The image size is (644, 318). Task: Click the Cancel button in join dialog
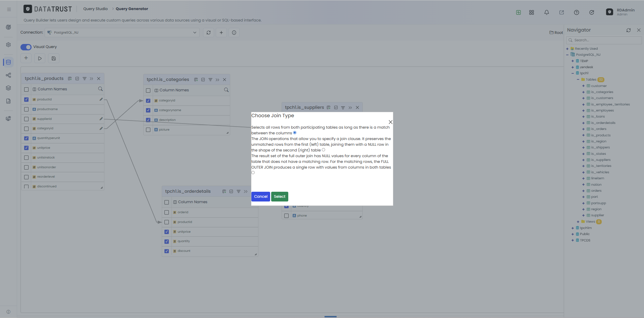(261, 196)
